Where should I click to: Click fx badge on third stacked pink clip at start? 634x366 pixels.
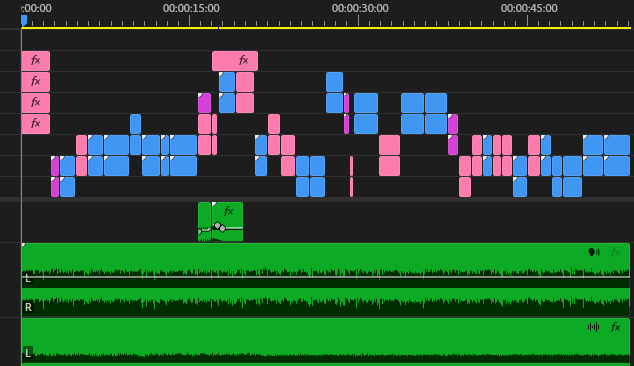click(36, 102)
